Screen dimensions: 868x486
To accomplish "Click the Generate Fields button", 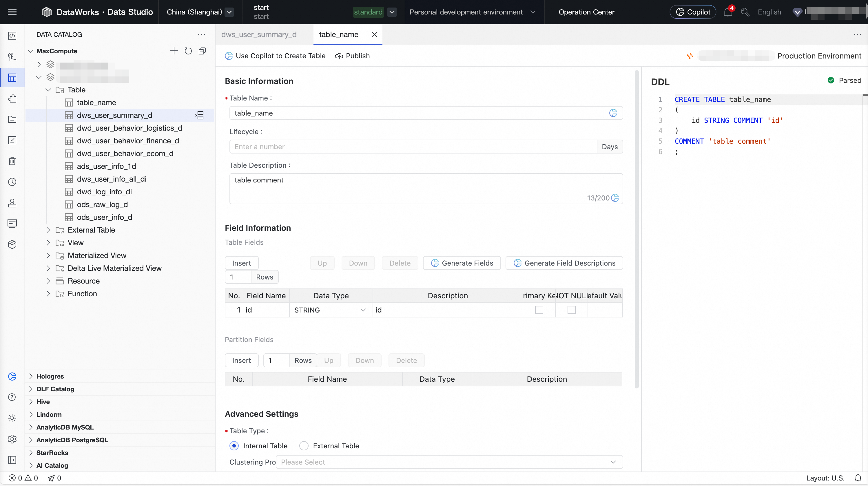I will click(462, 263).
